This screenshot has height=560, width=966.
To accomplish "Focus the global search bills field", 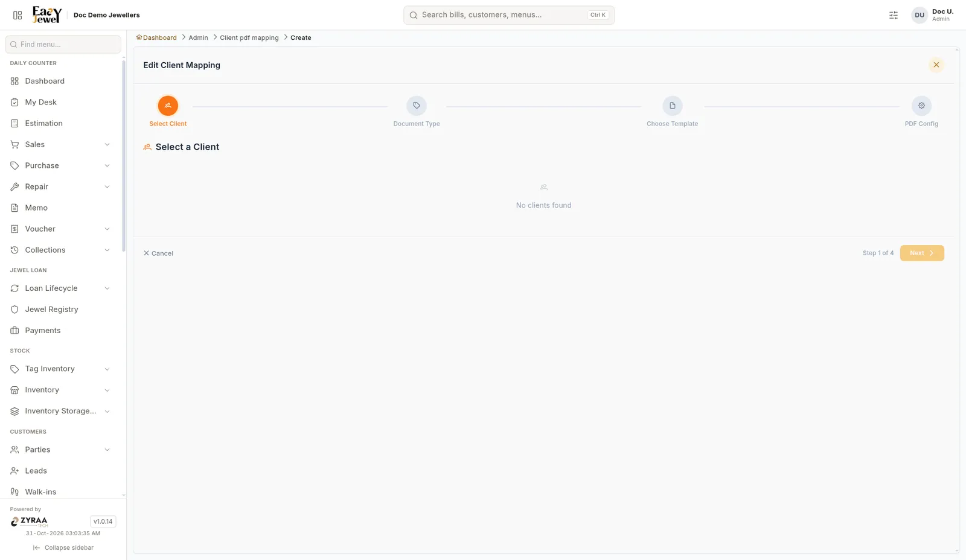I will pos(509,15).
